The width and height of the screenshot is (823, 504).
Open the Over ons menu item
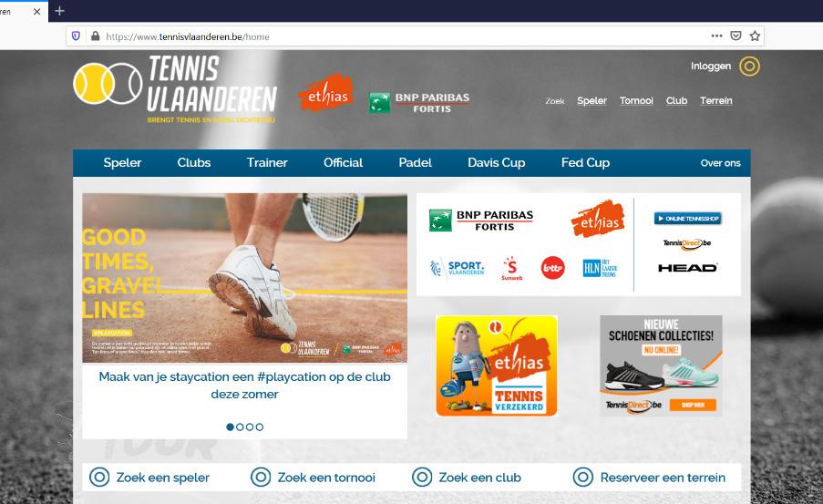coord(720,163)
